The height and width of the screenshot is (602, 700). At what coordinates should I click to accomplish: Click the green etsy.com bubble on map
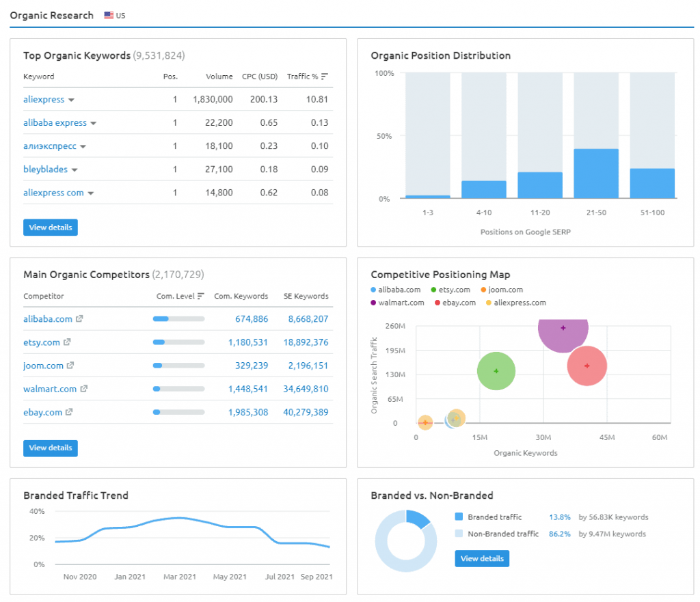tap(496, 371)
